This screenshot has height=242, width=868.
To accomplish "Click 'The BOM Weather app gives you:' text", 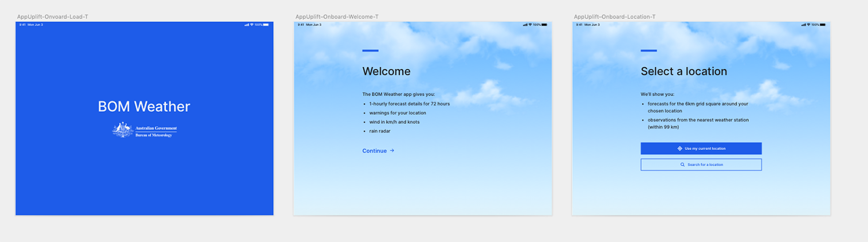I will (398, 94).
